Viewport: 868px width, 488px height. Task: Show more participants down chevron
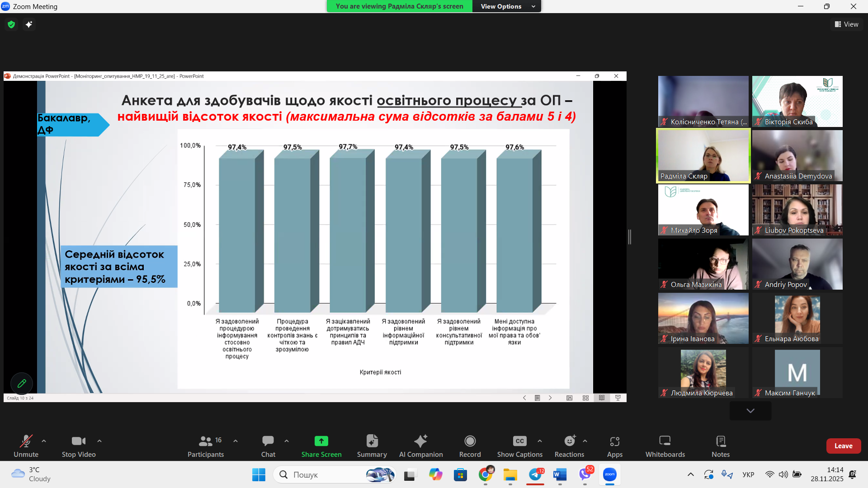(x=750, y=411)
